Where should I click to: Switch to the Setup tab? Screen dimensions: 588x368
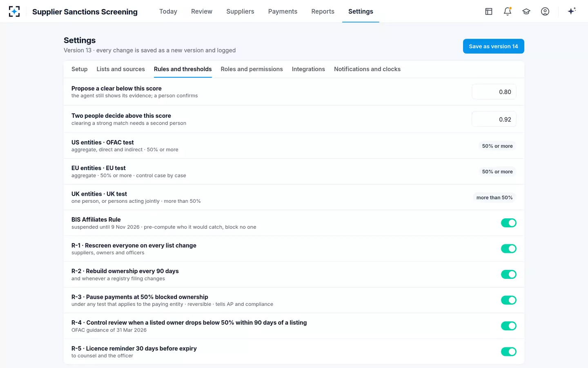coord(80,69)
